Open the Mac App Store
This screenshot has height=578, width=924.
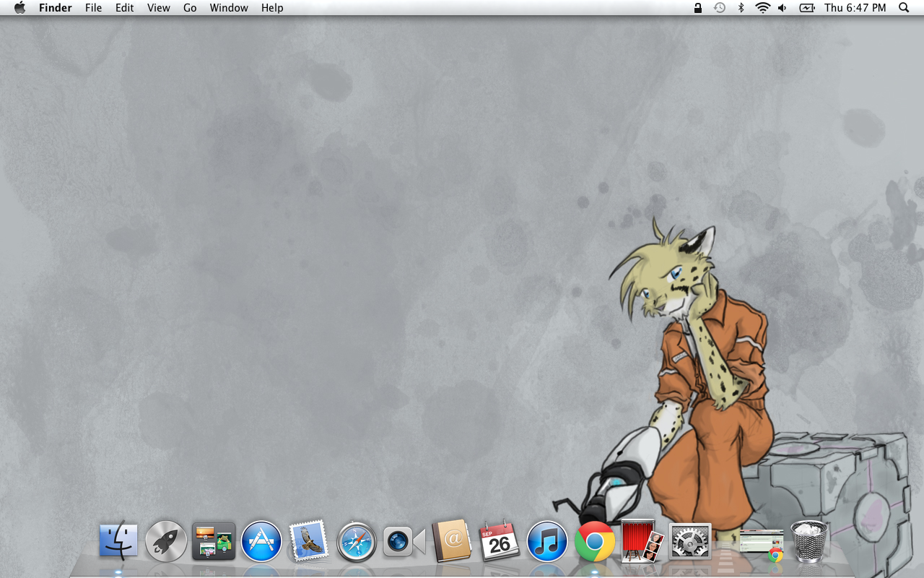coord(261,541)
